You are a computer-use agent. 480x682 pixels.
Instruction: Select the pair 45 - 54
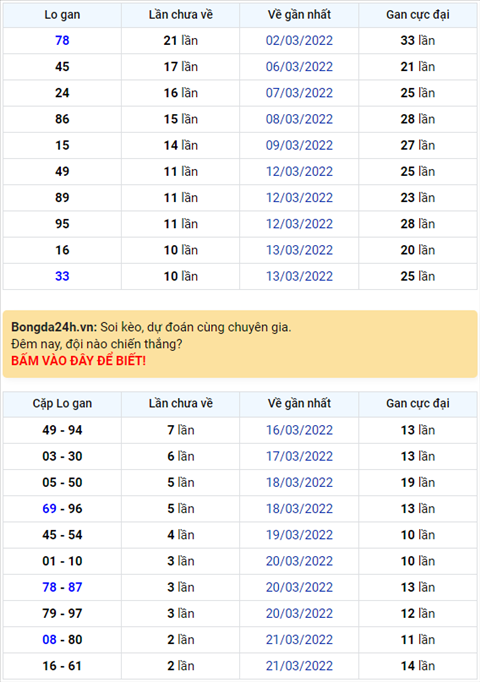[x=62, y=535]
